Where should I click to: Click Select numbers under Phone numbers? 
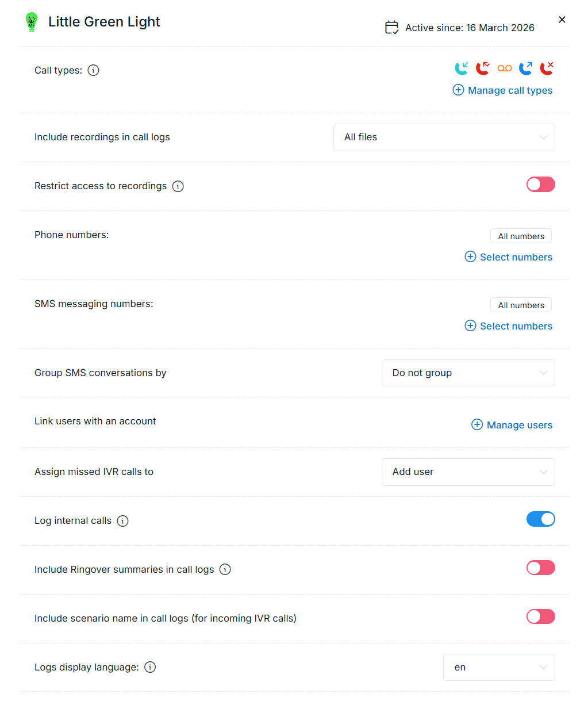(x=509, y=257)
